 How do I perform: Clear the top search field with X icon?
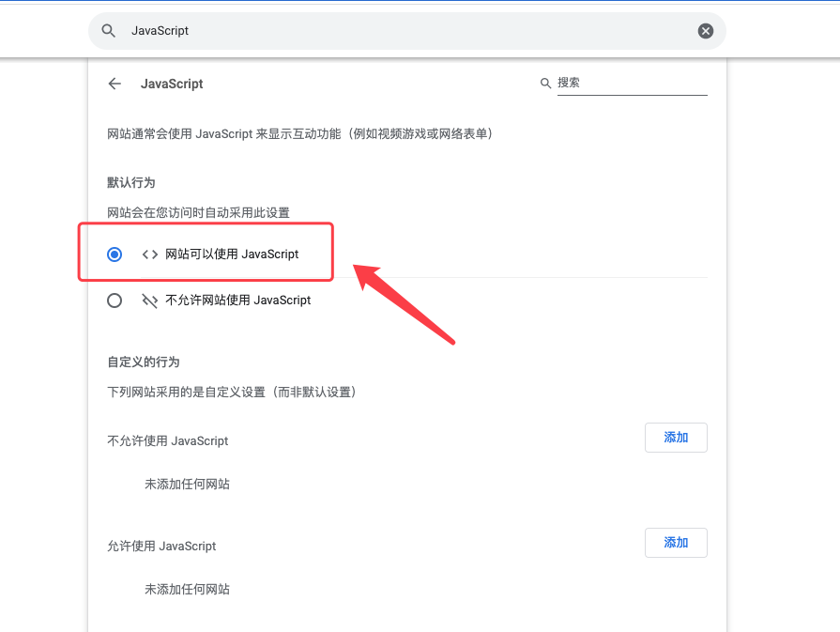click(706, 31)
